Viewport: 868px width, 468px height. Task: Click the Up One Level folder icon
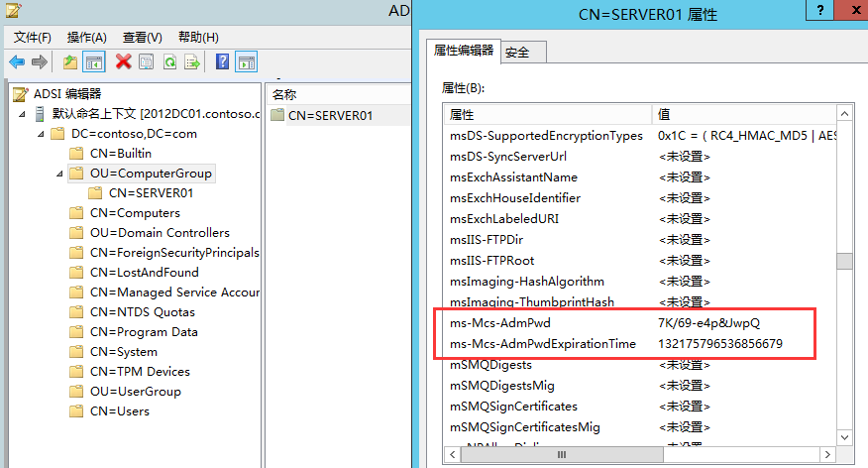[69, 62]
